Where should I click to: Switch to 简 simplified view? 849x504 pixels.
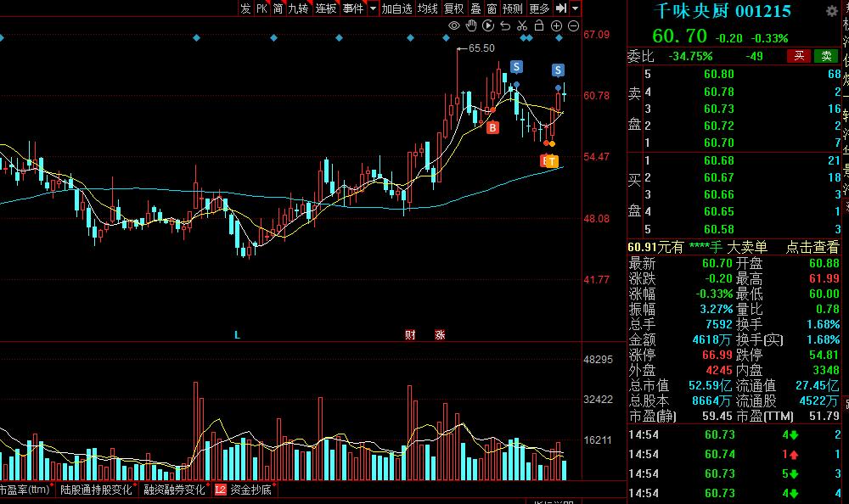(278, 8)
